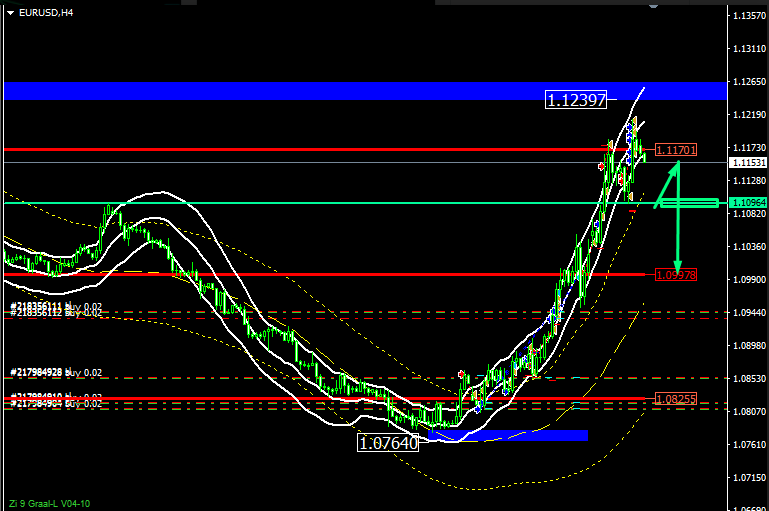The width and height of the screenshot is (769, 511).
Task: Click 1.08980 on the price scale
Action: [x=749, y=346]
